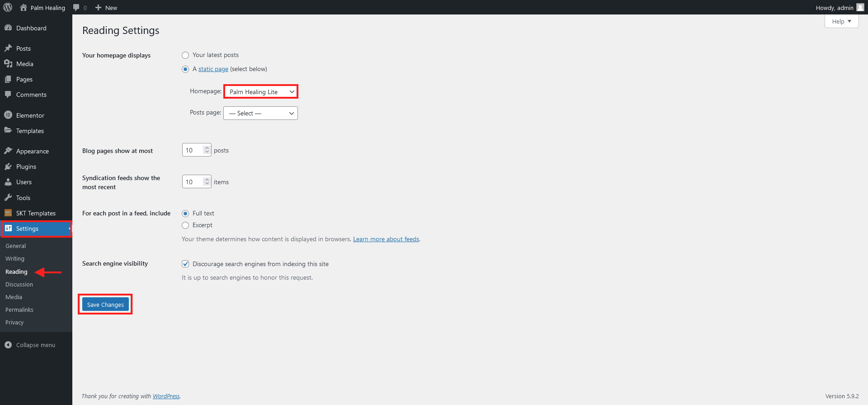Select the 'Excerpt' feed radio button
The height and width of the screenshot is (405, 868).
[x=185, y=225]
